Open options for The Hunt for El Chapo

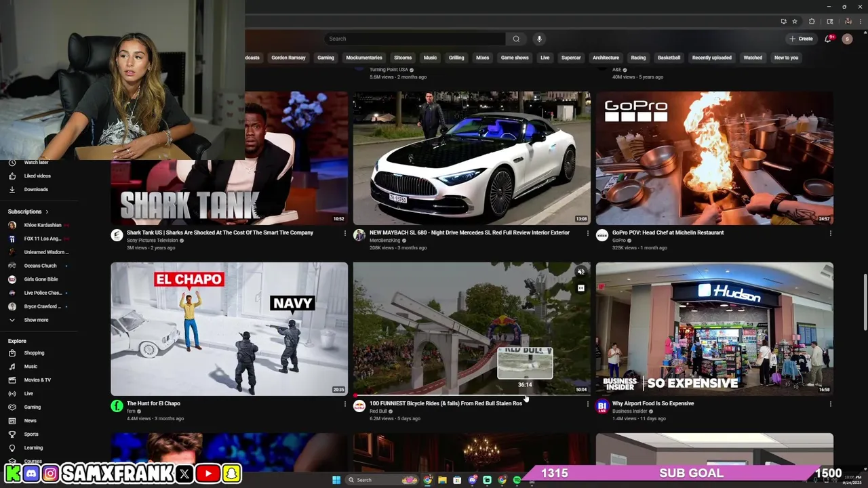coord(344,404)
